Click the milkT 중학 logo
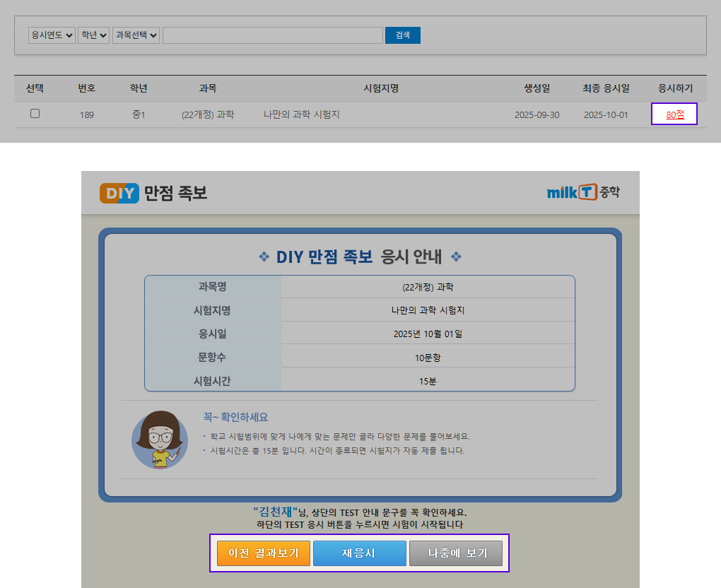This screenshot has width=721, height=588. click(583, 192)
